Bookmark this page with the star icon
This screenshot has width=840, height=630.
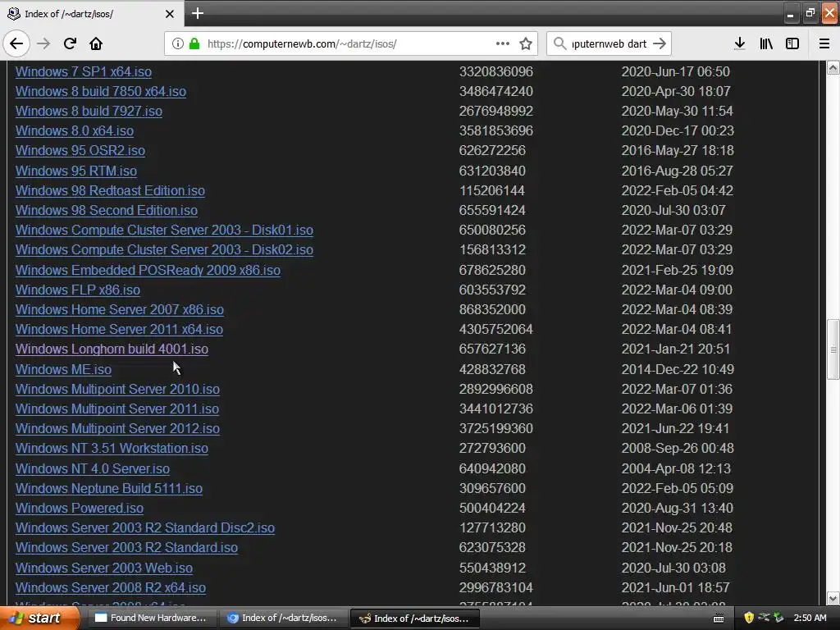click(x=526, y=43)
